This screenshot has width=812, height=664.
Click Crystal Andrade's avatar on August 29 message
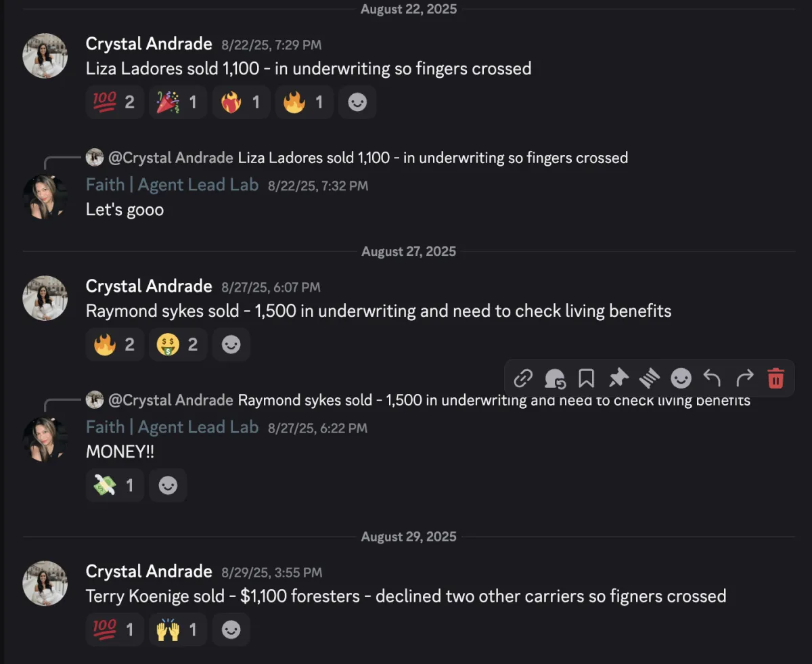(x=45, y=583)
